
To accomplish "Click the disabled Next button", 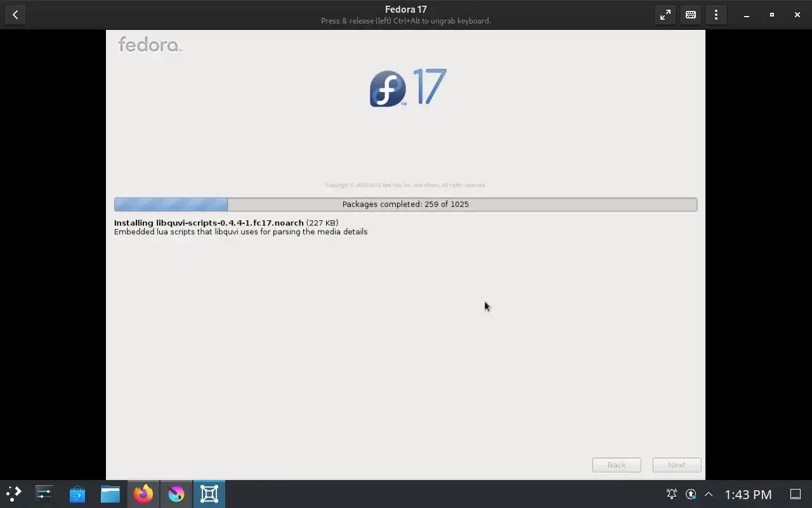I will 677,465.
